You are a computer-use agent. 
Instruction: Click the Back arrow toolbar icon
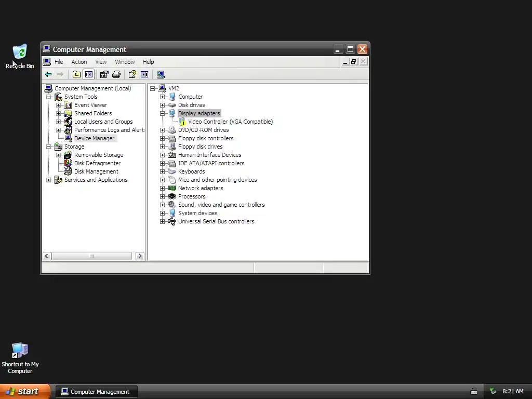click(x=48, y=74)
